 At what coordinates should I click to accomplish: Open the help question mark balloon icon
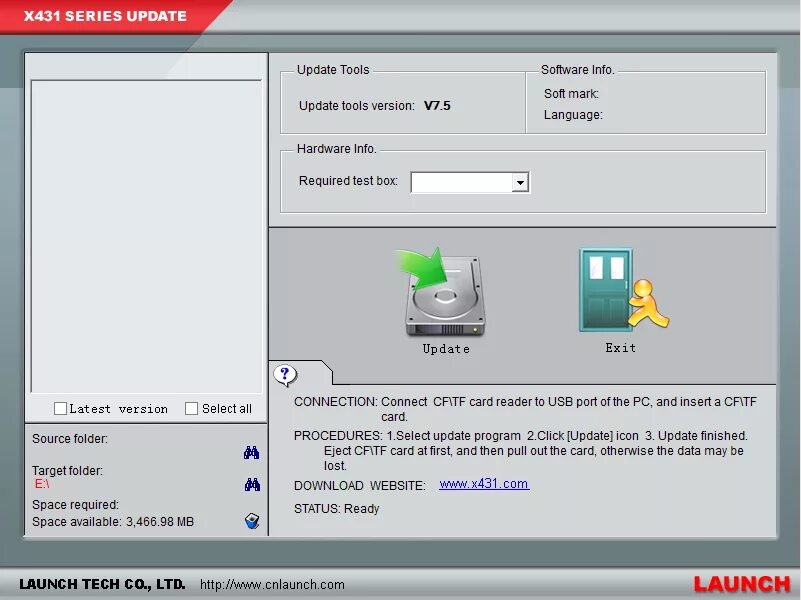[x=287, y=375]
